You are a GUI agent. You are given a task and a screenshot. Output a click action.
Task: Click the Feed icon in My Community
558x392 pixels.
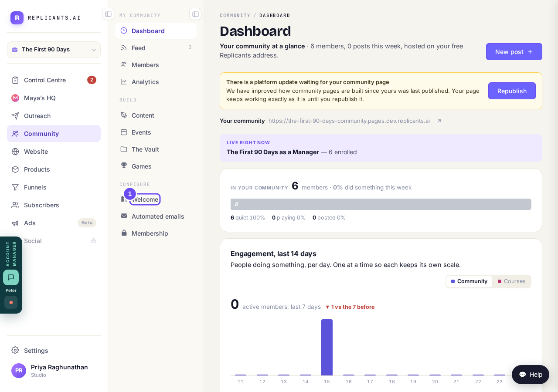(x=124, y=48)
